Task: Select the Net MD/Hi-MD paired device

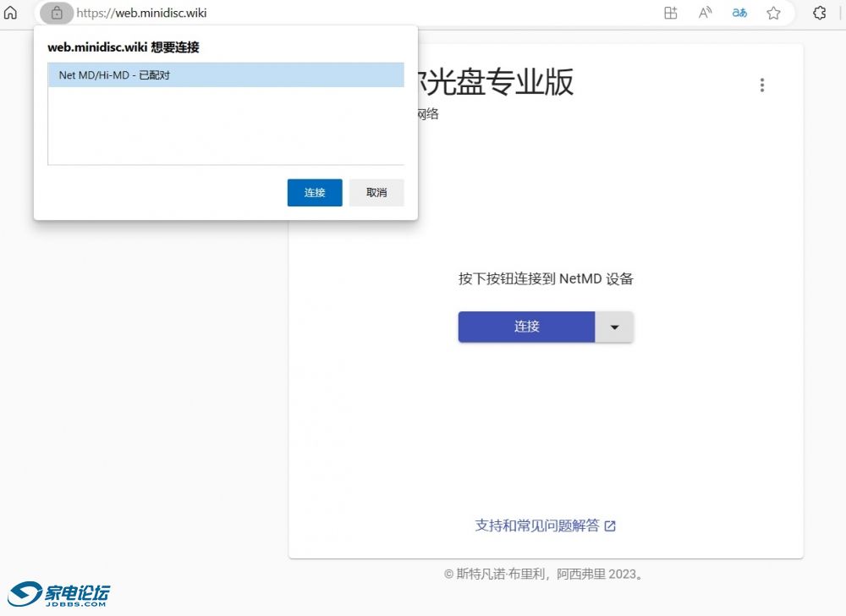Action: (226, 75)
